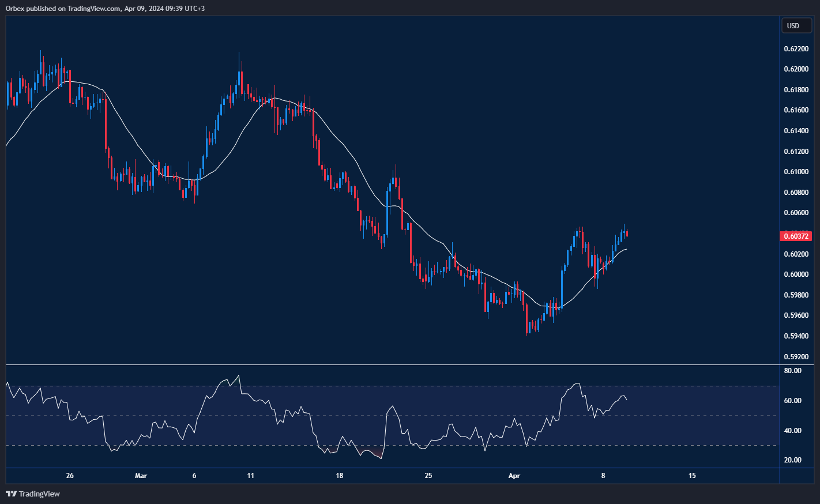Click the 18 date marker on the axis
This screenshot has height=504, width=820.
[x=339, y=476]
